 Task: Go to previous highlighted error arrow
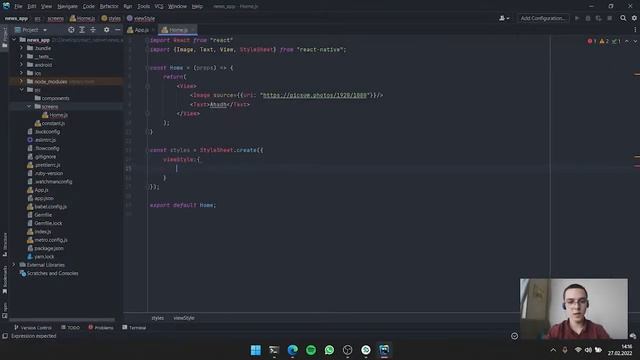(x=627, y=41)
